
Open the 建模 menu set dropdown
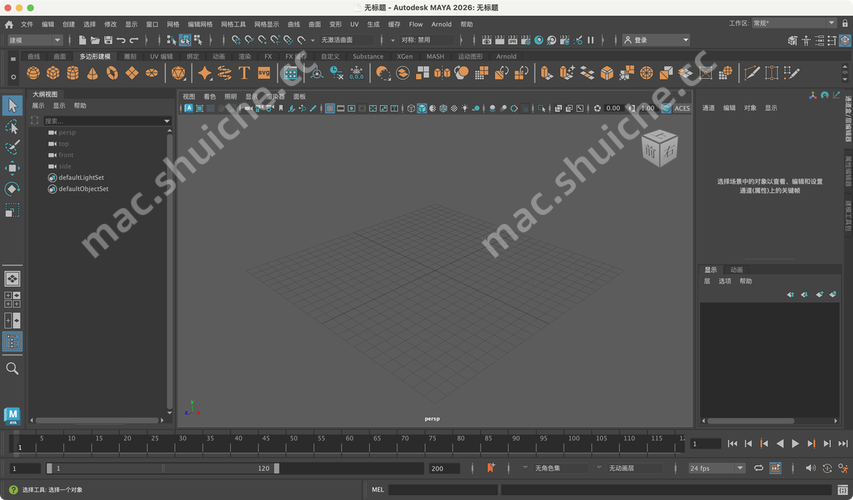pos(35,40)
